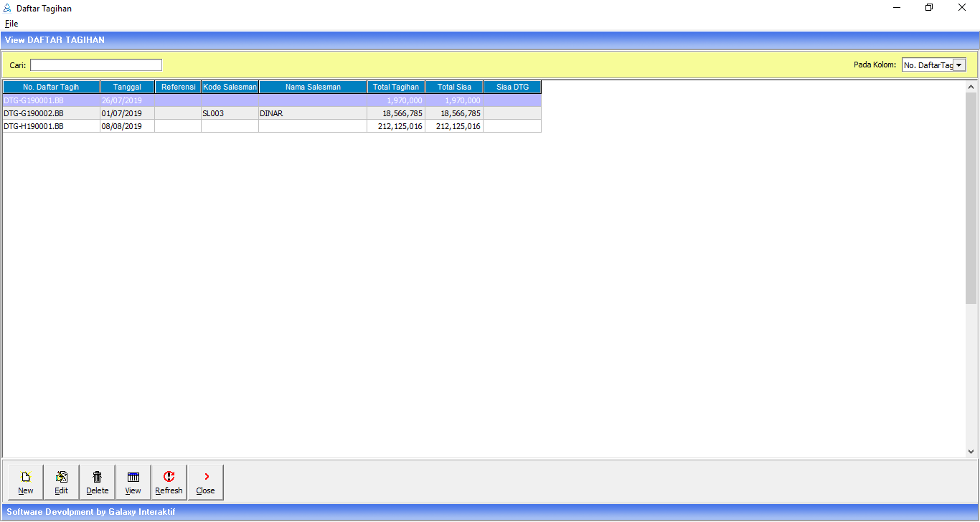This screenshot has height=522, width=980.
Task: Select the No. Daftar Tagih column header
Action: pyautogui.click(x=51, y=87)
